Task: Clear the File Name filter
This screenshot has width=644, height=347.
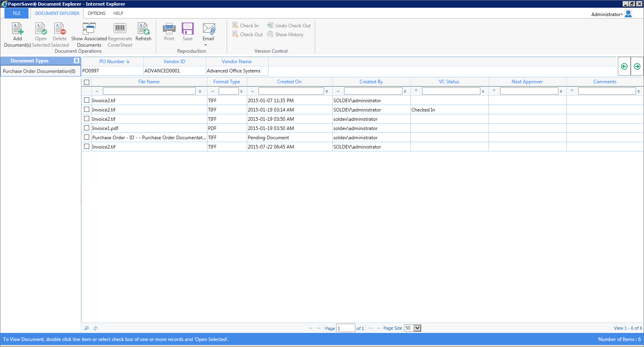Action: [x=200, y=91]
